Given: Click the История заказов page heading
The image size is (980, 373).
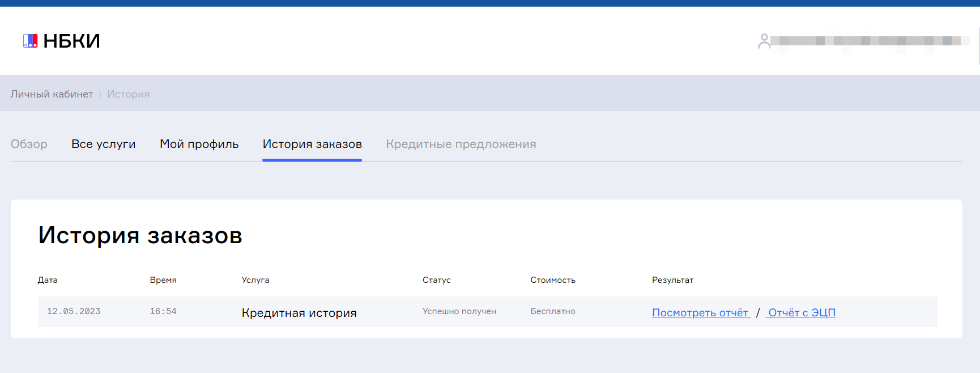Looking at the screenshot, I should pos(140,235).
